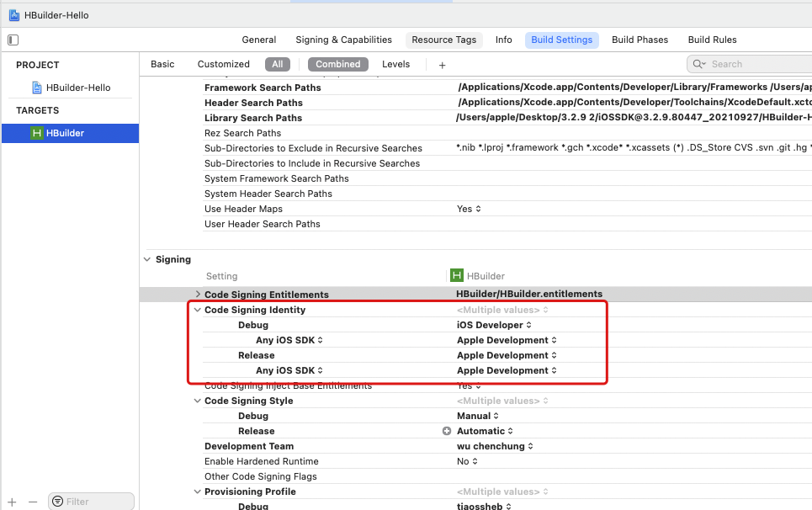The height and width of the screenshot is (510, 812).
Task: Click HBuilder/HBuilder.entitlements value
Action: (x=528, y=294)
